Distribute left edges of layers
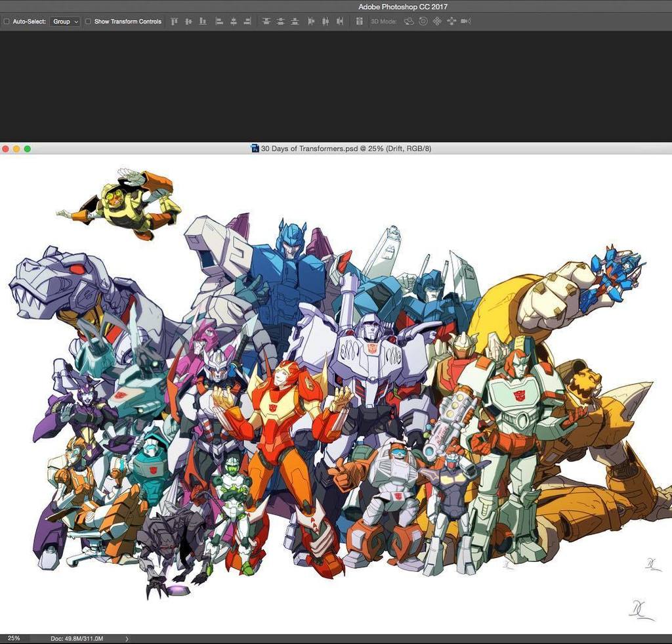Image resolution: width=672 pixels, height=644 pixels. (311, 22)
